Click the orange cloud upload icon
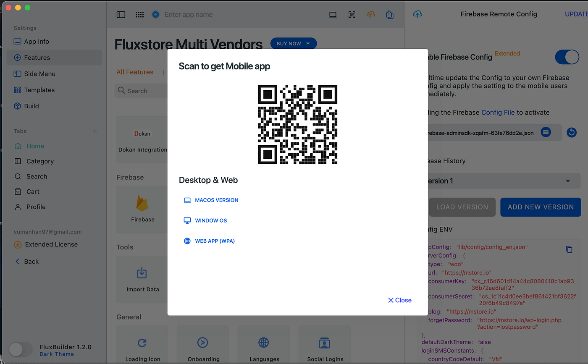Screen dimensions: 588x364 pos(370,15)
